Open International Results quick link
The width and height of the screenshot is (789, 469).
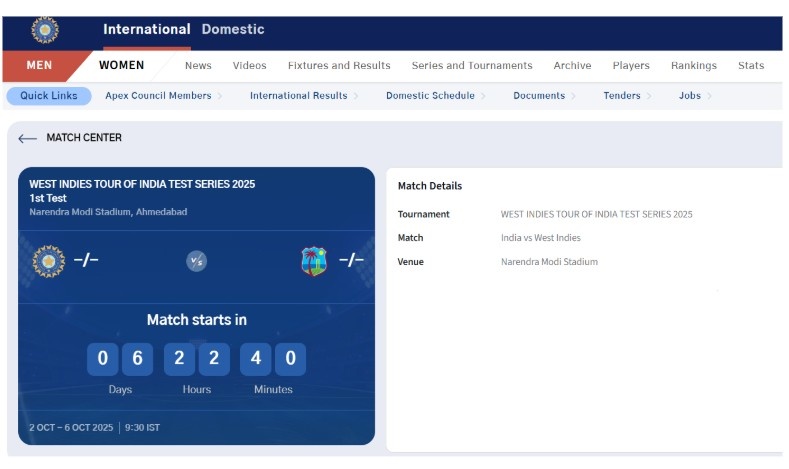click(298, 96)
